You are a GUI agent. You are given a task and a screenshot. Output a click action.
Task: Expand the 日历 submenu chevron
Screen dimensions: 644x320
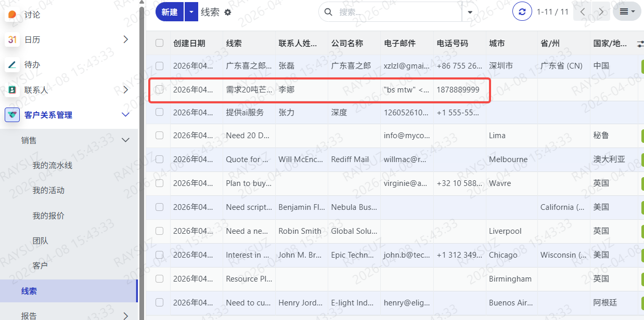pos(125,39)
